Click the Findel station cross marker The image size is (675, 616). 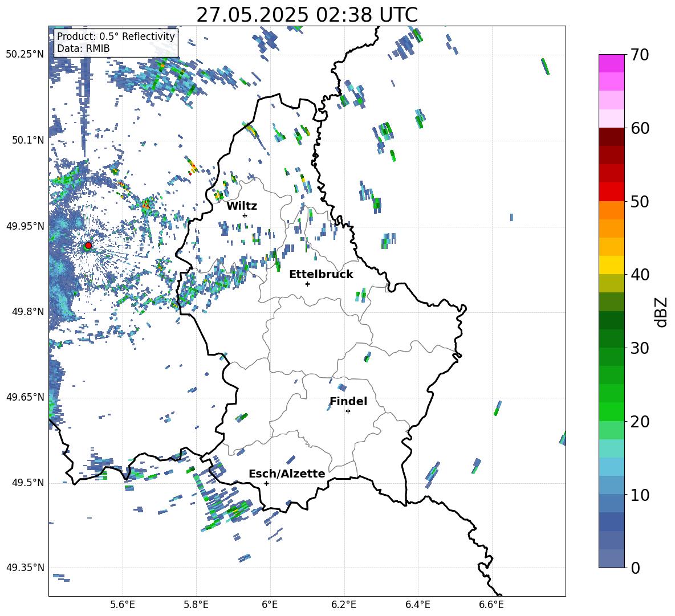tap(348, 411)
